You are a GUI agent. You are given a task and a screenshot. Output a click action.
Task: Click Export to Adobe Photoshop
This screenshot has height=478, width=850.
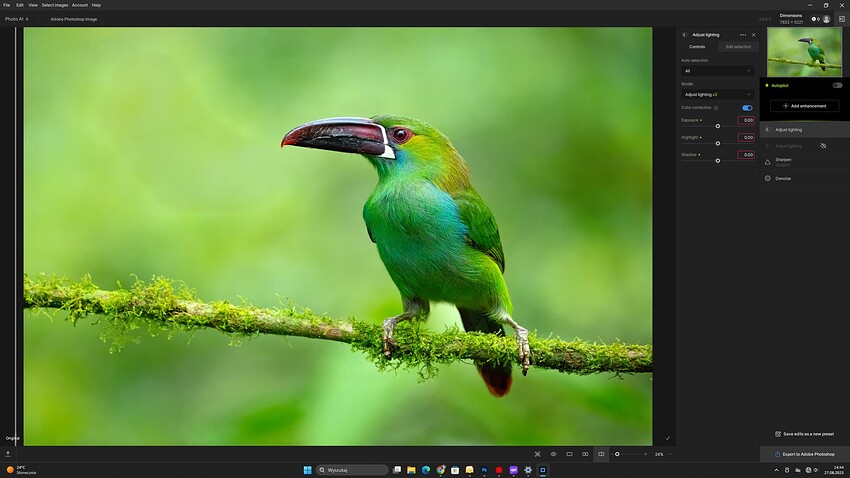(804, 454)
